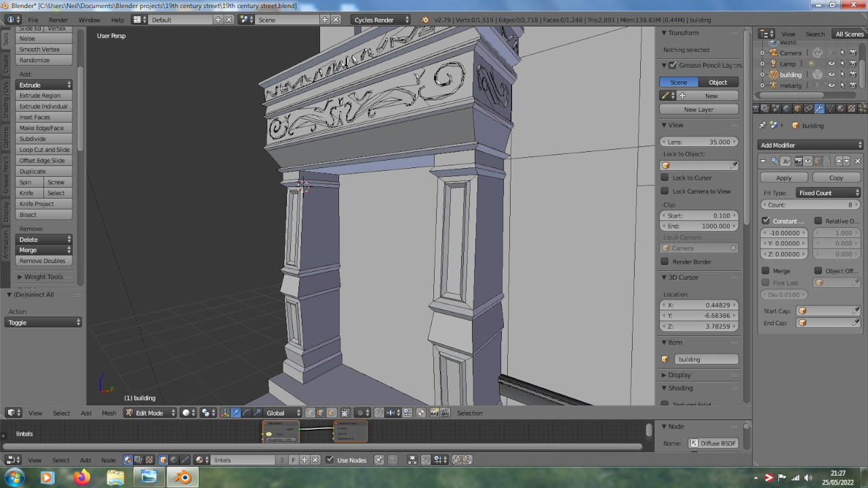Open the Edit Mode dropdown
Viewport: 868px width, 488px height.
coord(149,413)
